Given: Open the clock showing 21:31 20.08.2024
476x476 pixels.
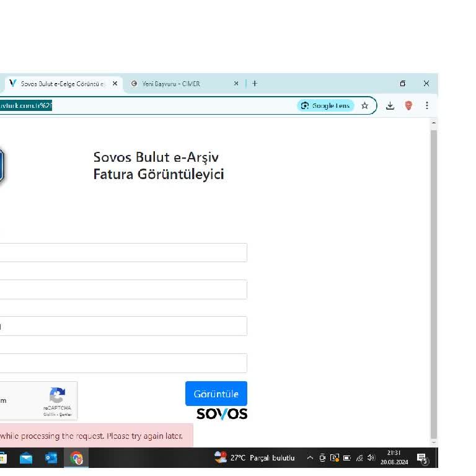Looking at the screenshot, I should [x=394, y=457].
